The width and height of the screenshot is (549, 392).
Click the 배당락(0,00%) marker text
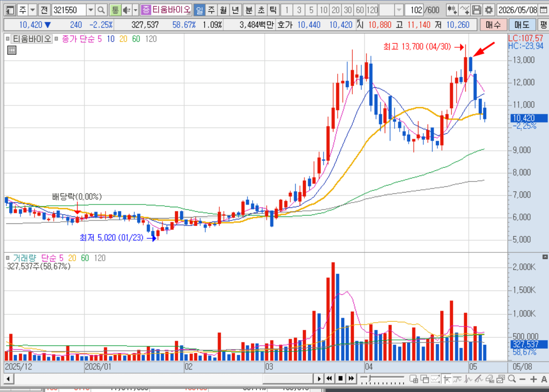point(77,197)
